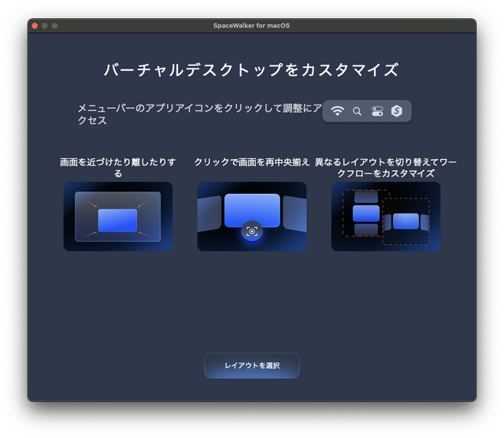
Task: Select the zoom in/out illustration thumbnail
Action: click(x=118, y=217)
